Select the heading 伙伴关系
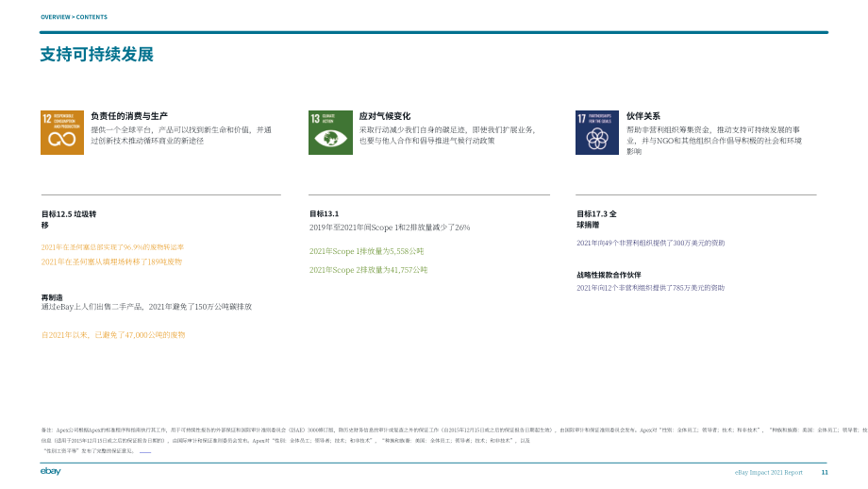The image size is (868, 489). click(x=643, y=116)
